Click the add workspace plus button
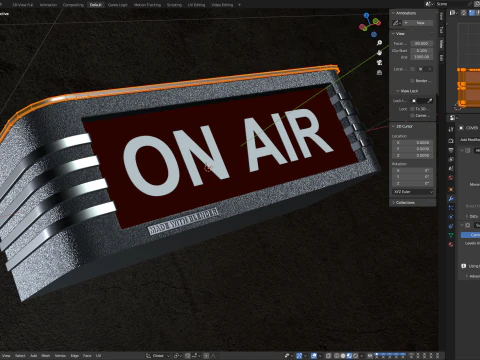This screenshot has height=360, width=480. pyautogui.click(x=239, y=5)
